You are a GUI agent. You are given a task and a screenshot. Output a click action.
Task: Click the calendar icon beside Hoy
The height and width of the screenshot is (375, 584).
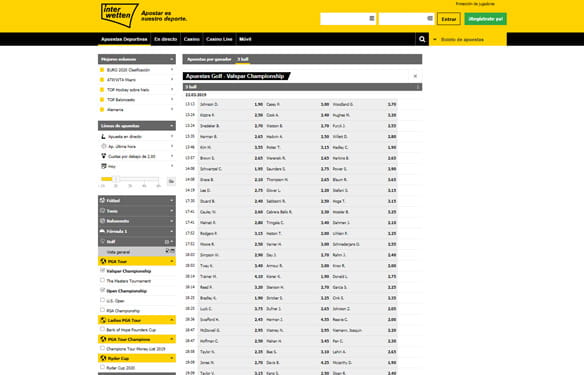pyautogui.click(x=104, y=166)
